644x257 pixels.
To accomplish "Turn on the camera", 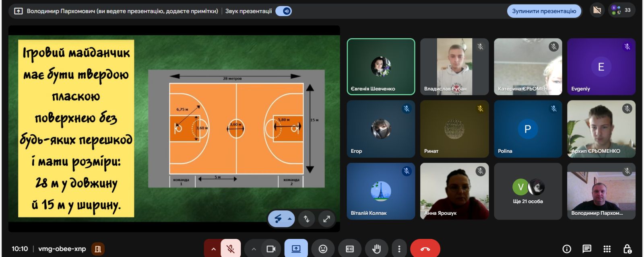I will pyautogui.click(x=271, y=249).
